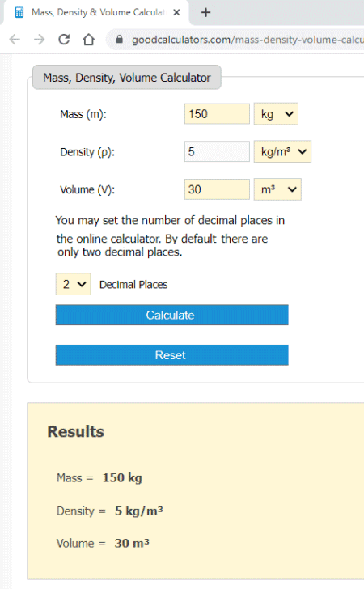Viewport: 364px width, 589px height.
Task: Select the Mass, Density & Volume Calculator tab
Action: click(x=98, y=12)
